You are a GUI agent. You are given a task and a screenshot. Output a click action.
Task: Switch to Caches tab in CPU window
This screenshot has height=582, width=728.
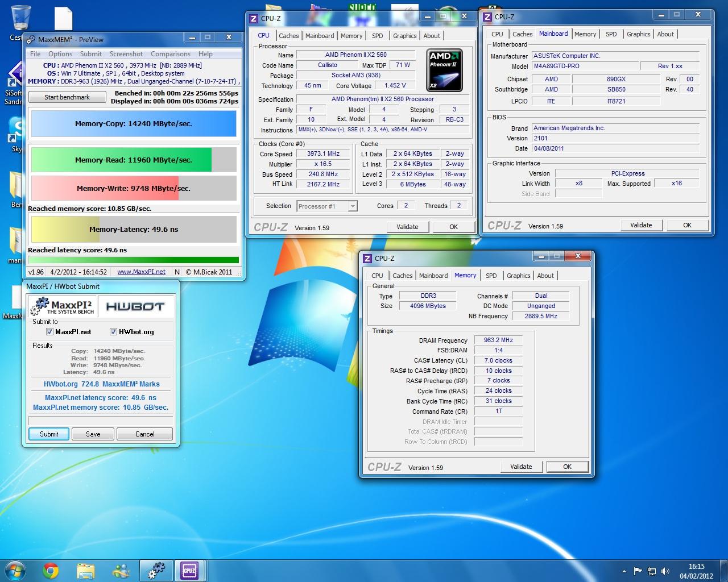(x=288, y=36)
